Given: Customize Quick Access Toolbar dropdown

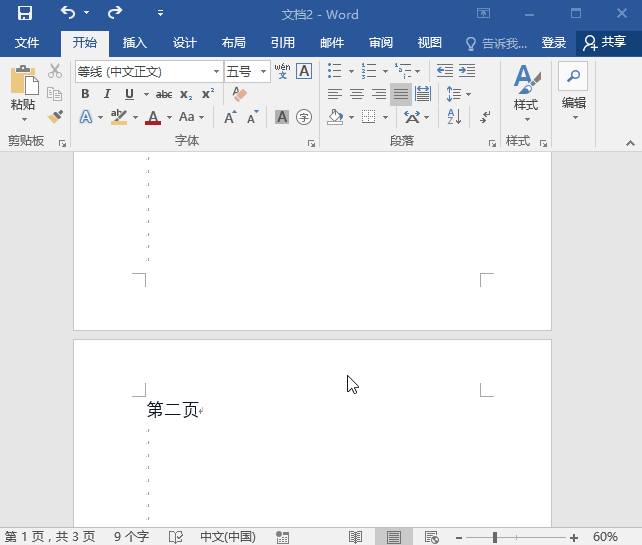Looking at the screenshot, I should point(160,13).
